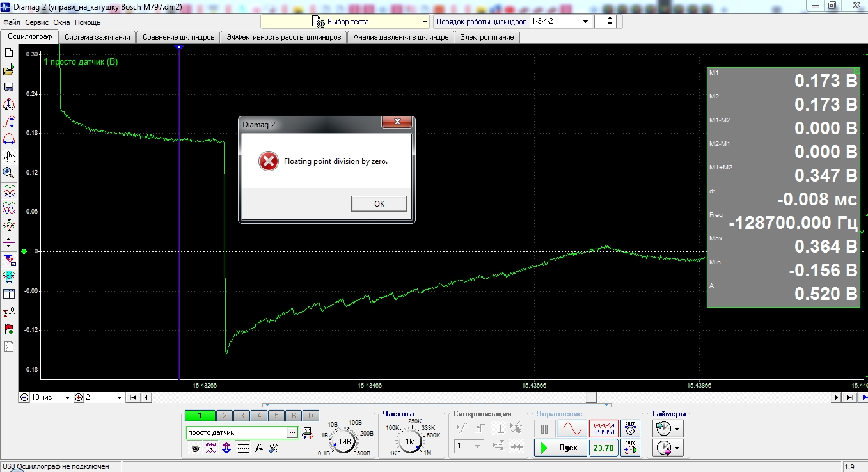
Task: Open the 10 мс time scale dropdown
Action: click(51, 397)
